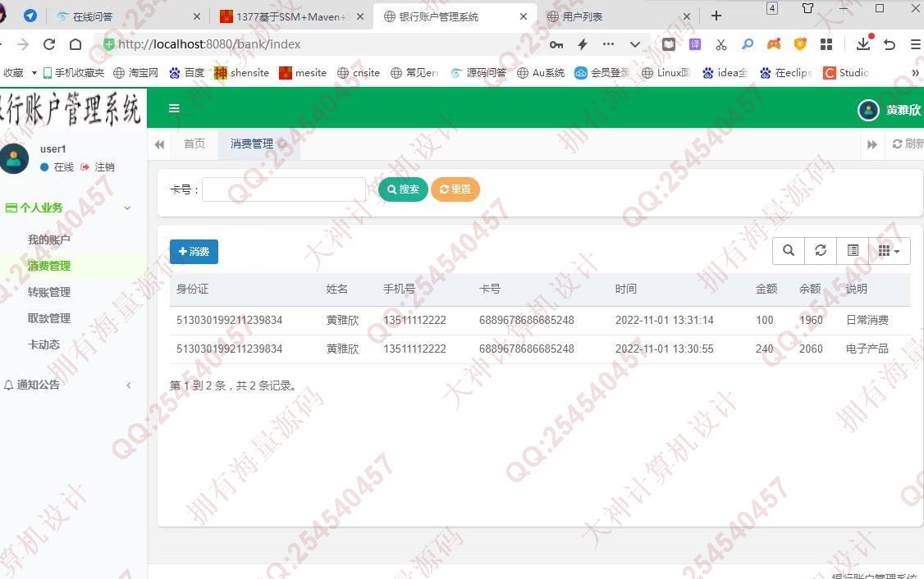924x579 pixels.
Task: Click the table refresh icon button
Action: pyautogui.click(x=821, y=251)
